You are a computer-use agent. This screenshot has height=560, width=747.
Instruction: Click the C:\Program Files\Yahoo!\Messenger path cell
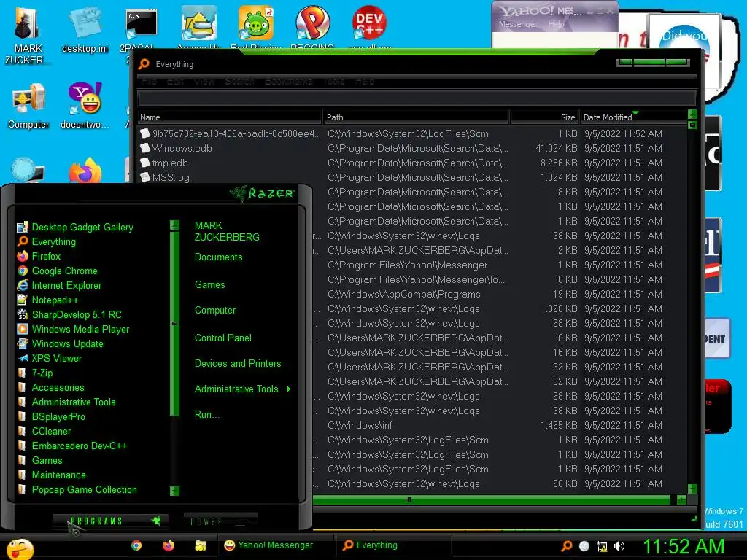point(407,265)
